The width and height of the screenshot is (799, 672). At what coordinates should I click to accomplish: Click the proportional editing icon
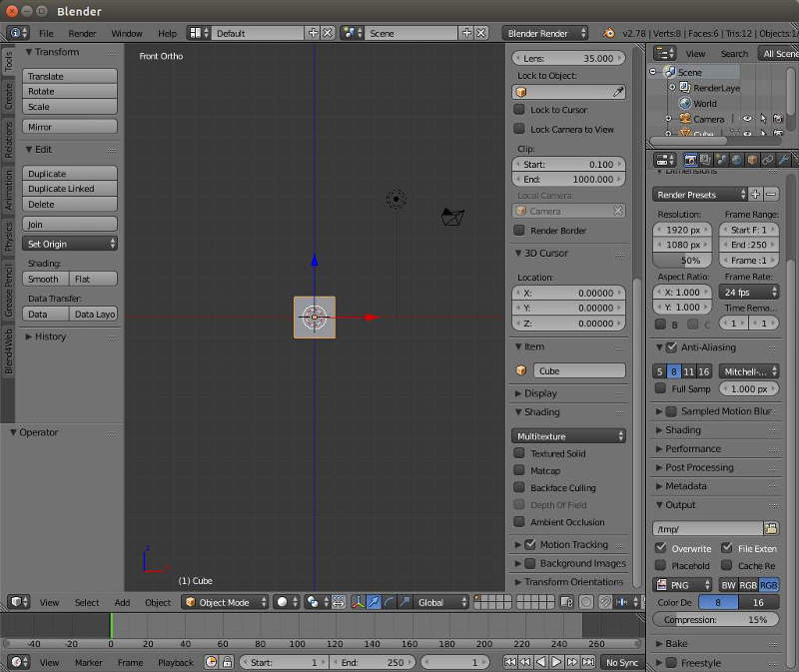pos(586,602)
